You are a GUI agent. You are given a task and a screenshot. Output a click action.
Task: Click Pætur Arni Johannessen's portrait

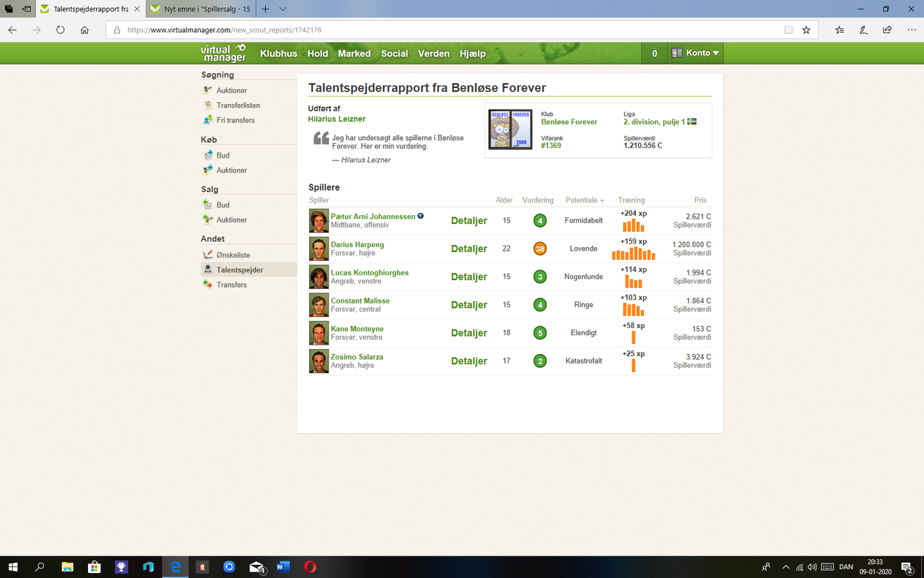pyautogui.click(x=319, y=220)
